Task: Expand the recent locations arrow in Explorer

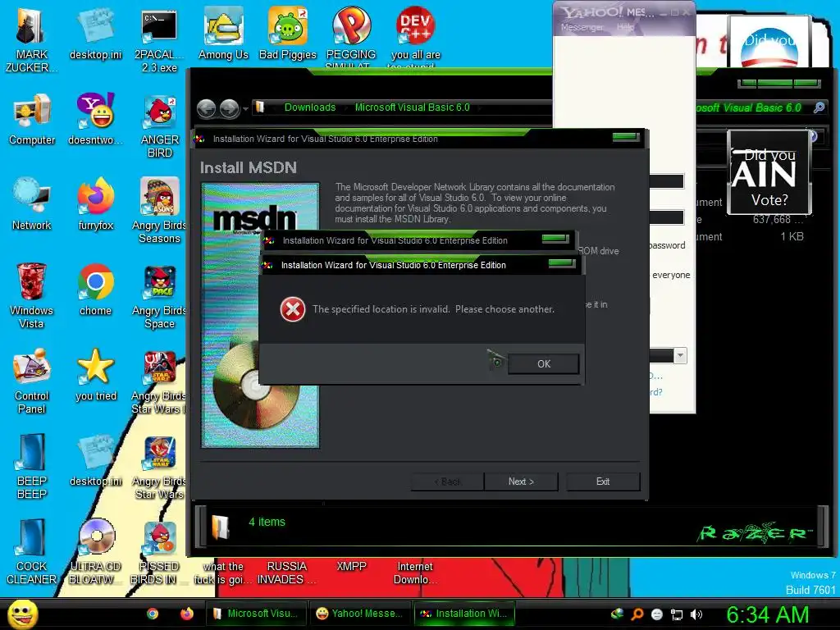Action: [x=245, y=109]
